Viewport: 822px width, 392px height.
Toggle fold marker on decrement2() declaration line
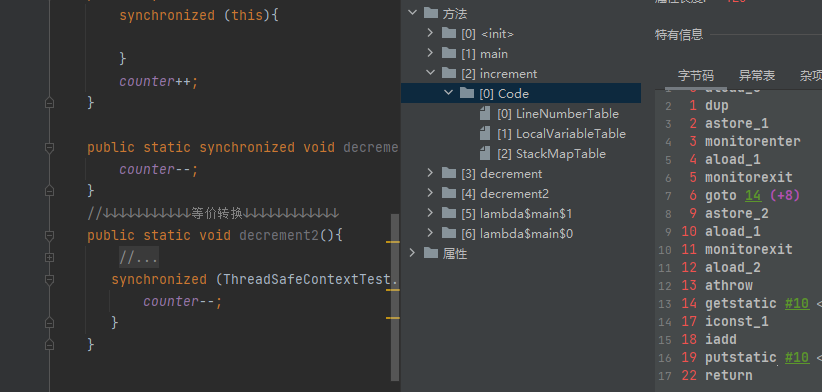pos(49,235)
